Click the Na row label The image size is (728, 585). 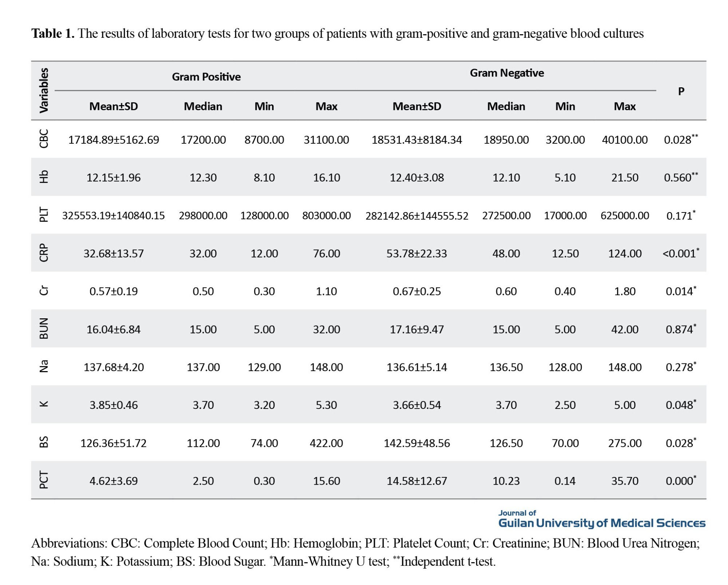[x=44, y=367]
